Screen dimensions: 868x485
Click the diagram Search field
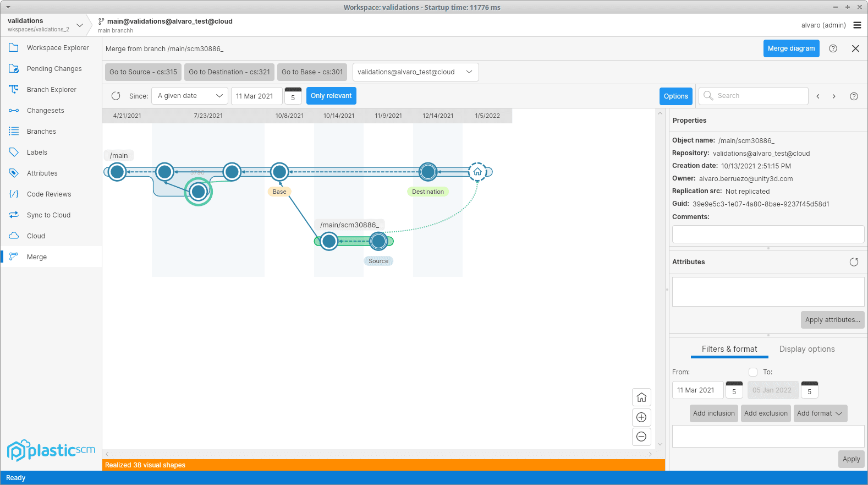[759, 96]
